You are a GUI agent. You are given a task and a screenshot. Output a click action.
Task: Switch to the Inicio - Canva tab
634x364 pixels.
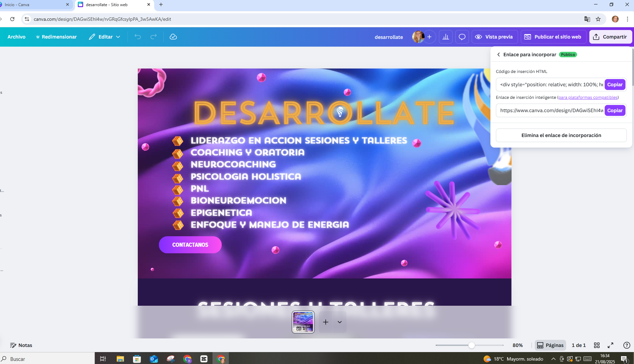[x=34, y=5]
